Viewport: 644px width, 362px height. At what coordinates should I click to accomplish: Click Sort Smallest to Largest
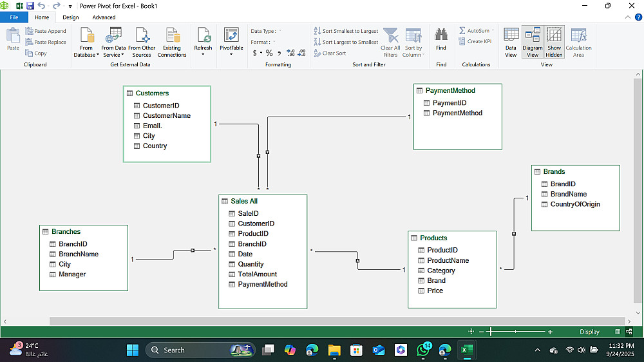pyautogui.click(x=346, y=31)
